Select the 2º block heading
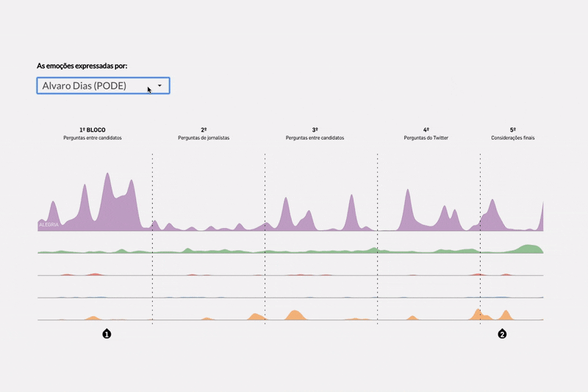 [204, 129]
